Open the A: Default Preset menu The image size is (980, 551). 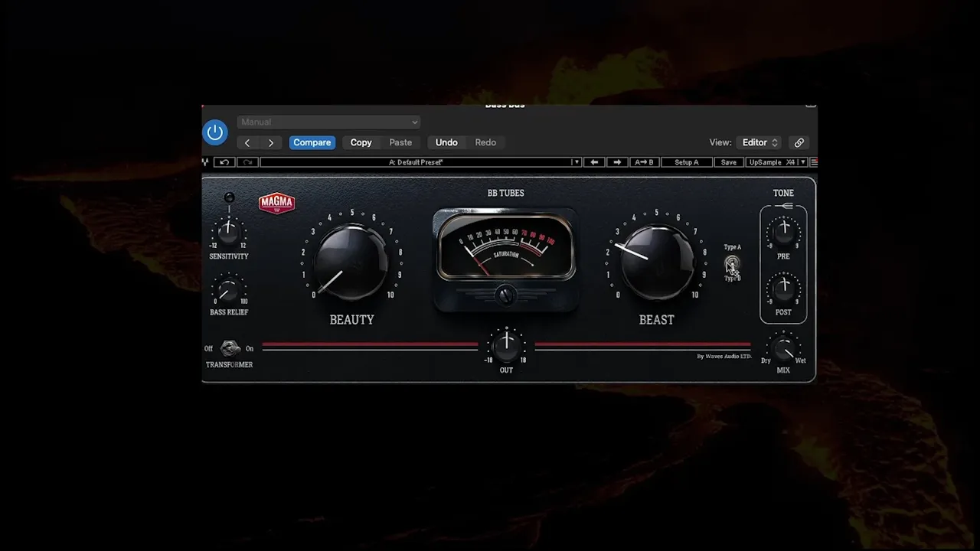420,162
